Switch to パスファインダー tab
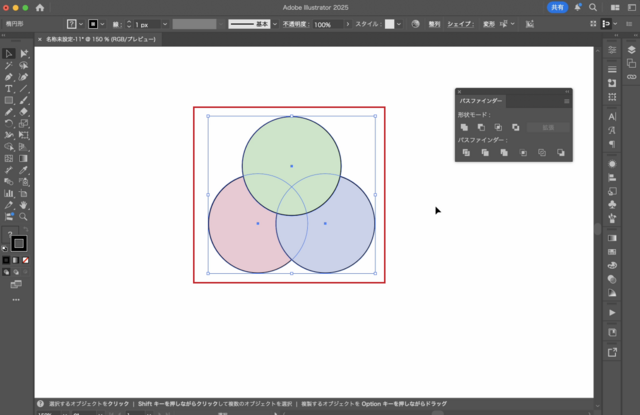The image size is (640, 415). pos(481,101)
